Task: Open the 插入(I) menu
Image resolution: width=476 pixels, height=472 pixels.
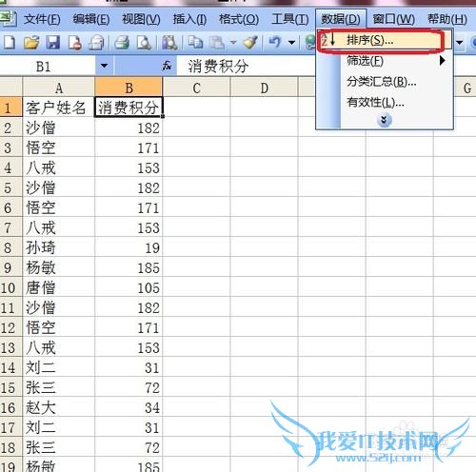Action: point(189,20)
